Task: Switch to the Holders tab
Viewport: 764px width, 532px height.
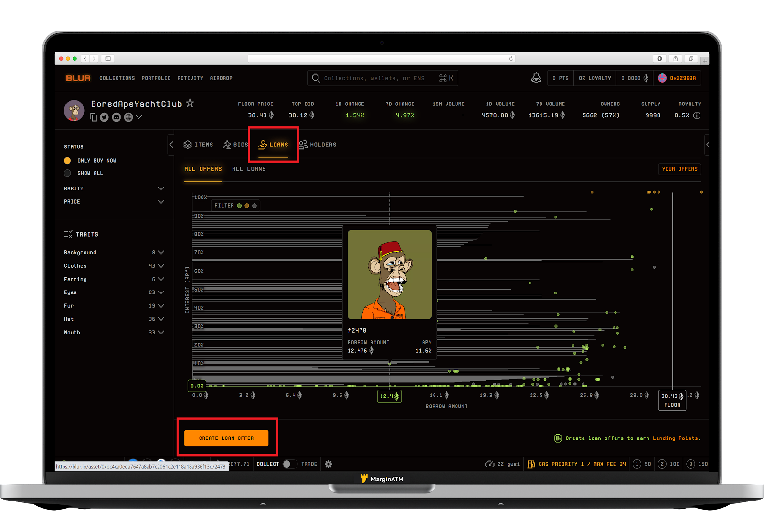Action: [x=318, y=145]
